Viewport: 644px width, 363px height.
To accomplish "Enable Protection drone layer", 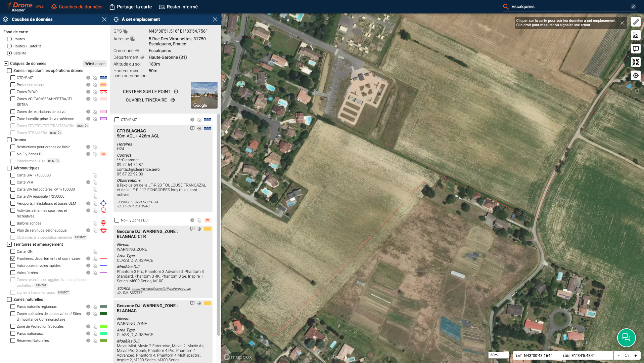I will pos(13,85).
